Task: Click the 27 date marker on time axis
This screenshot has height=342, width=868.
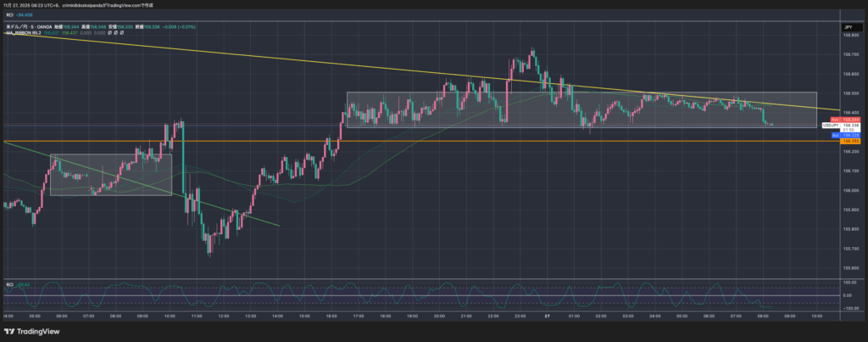Action: coord(547,315)
